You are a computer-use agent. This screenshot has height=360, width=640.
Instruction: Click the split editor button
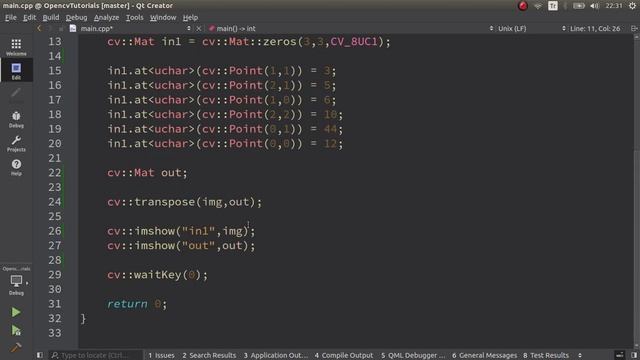[x=634, y=29]
